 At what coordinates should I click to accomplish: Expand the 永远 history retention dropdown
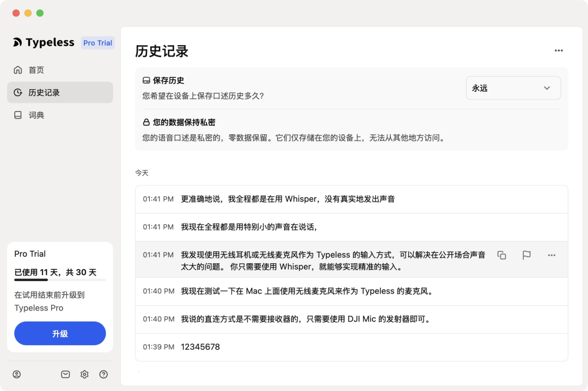click(x=513, y=88)
